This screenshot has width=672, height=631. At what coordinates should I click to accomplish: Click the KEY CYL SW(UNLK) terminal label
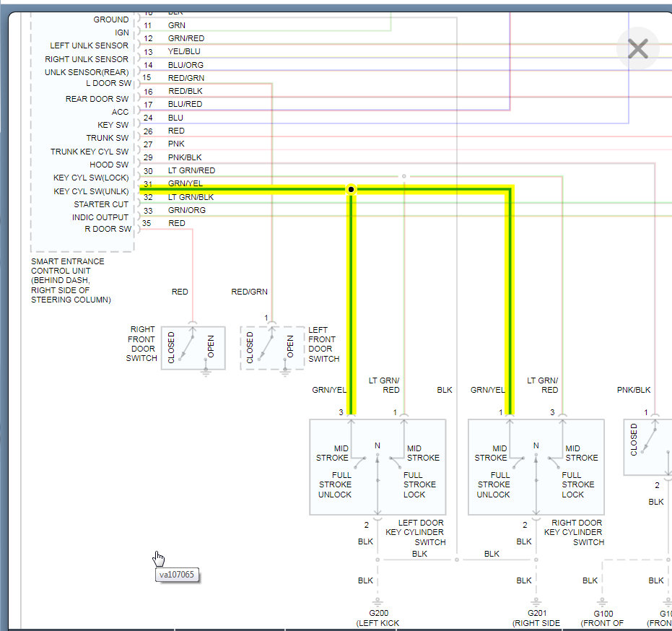point(91,191)
